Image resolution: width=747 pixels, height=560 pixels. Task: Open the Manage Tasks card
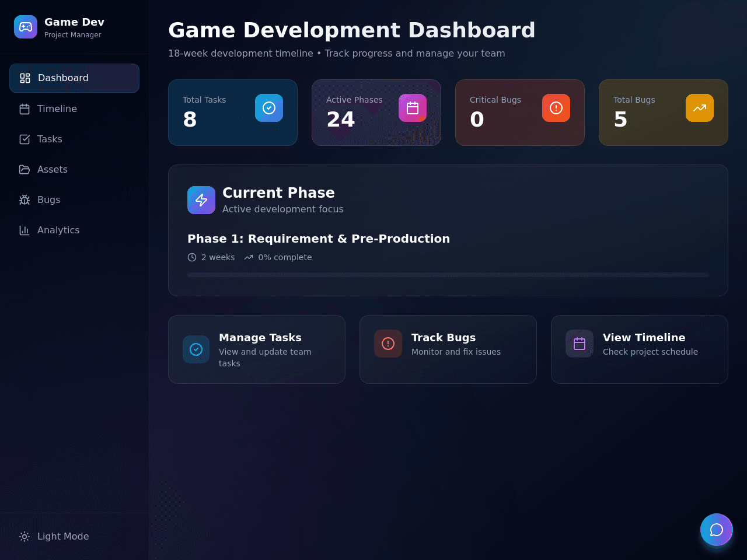tap(257, 349)
